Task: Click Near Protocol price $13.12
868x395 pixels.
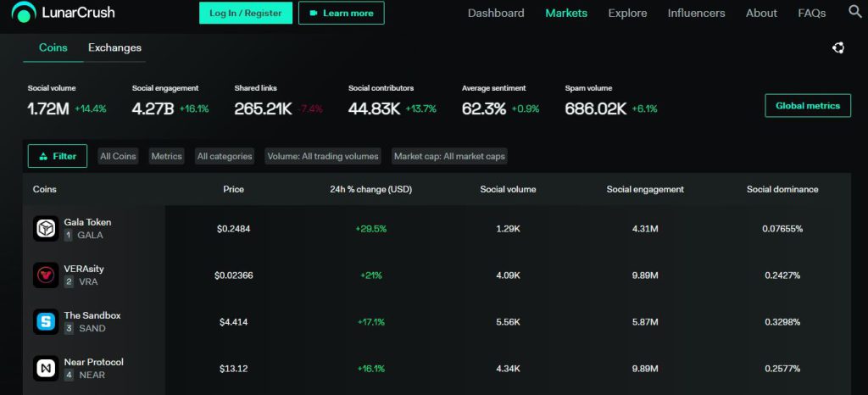Action: (x=234, y=369)
